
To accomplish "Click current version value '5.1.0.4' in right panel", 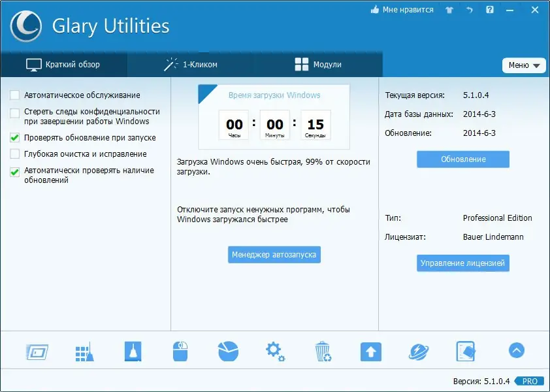I will (476, 95).
